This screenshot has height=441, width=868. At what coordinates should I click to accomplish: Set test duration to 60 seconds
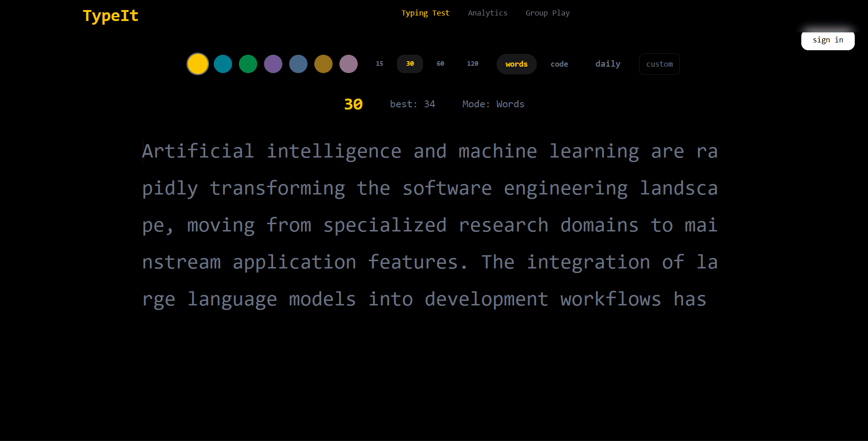point(440,64)
